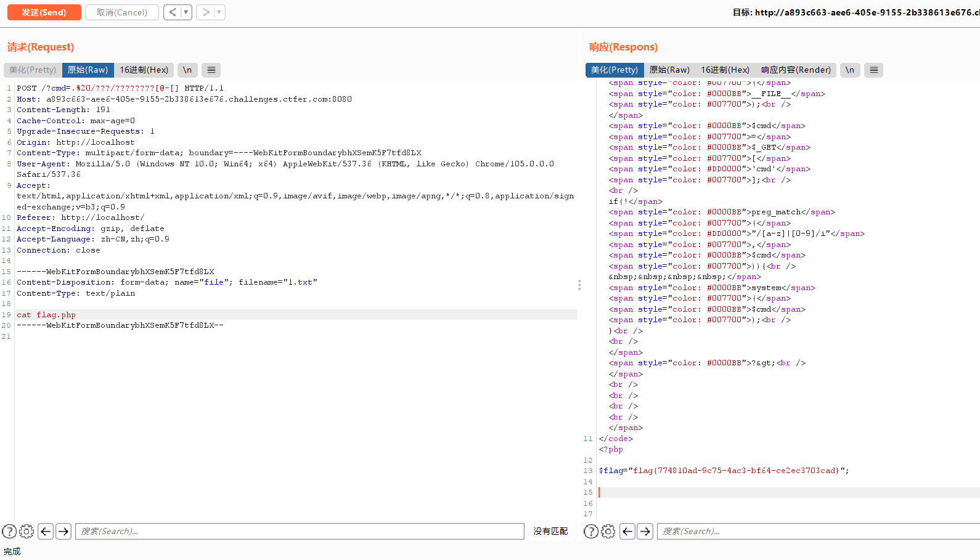The height and width of the screenshot is (560, 980).
Task: Open help icon under request panel
Action: pyautogui.click(x=9, y=531)
